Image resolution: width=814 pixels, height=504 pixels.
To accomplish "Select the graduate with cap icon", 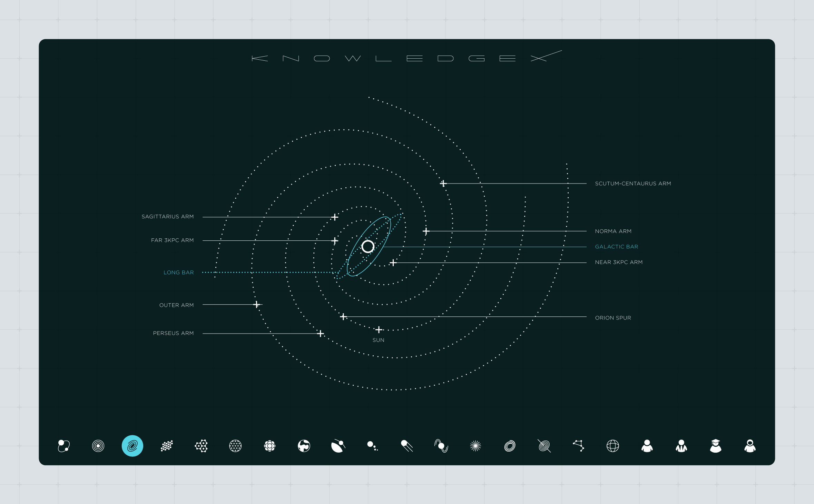I will coord(716,446).
